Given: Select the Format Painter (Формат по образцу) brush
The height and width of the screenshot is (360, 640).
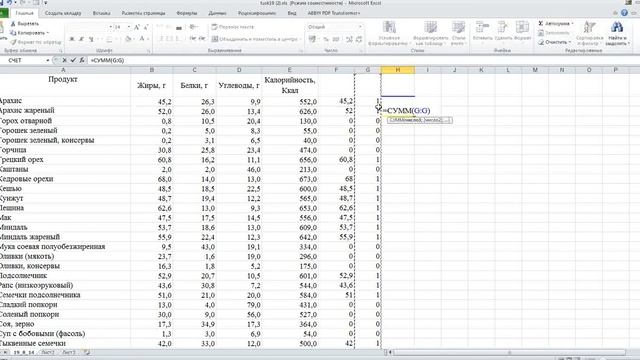Looking at the screenshot, I should 13,42.
